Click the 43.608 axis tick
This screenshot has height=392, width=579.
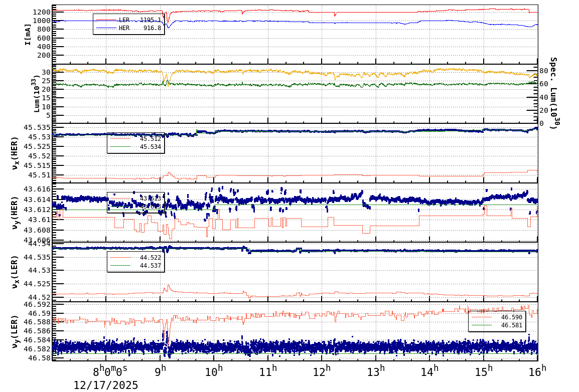point(37,230)
